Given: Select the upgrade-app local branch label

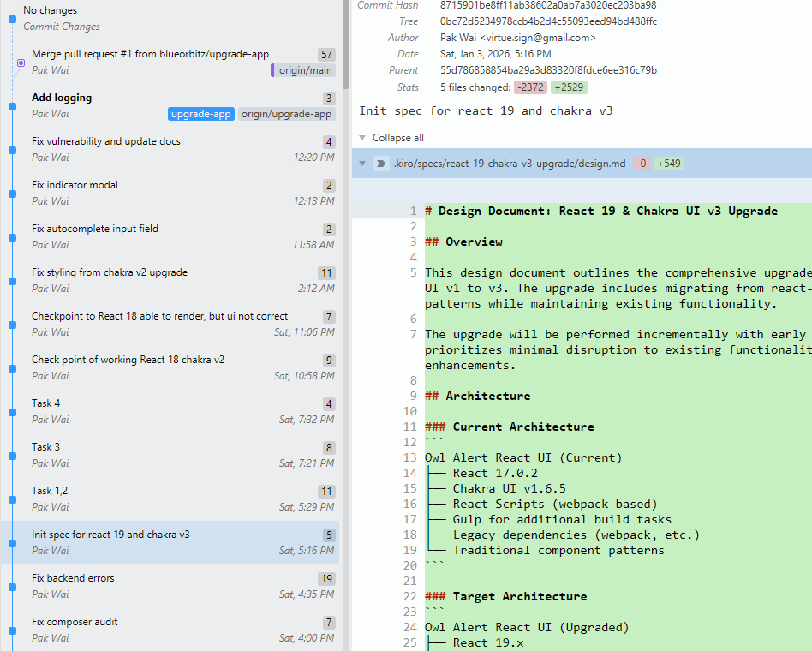Looking at the screenshot, I should tap(201, 114).
